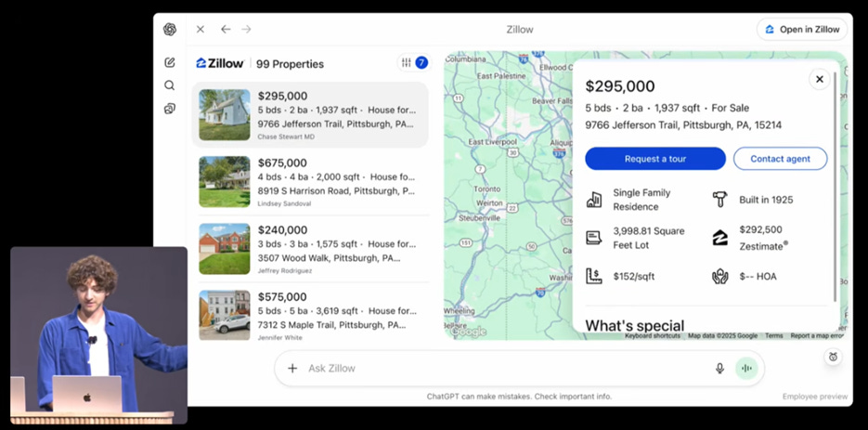Close the property detail card
868x430 pixels.
pyautogui.click(x=820, y=79)
